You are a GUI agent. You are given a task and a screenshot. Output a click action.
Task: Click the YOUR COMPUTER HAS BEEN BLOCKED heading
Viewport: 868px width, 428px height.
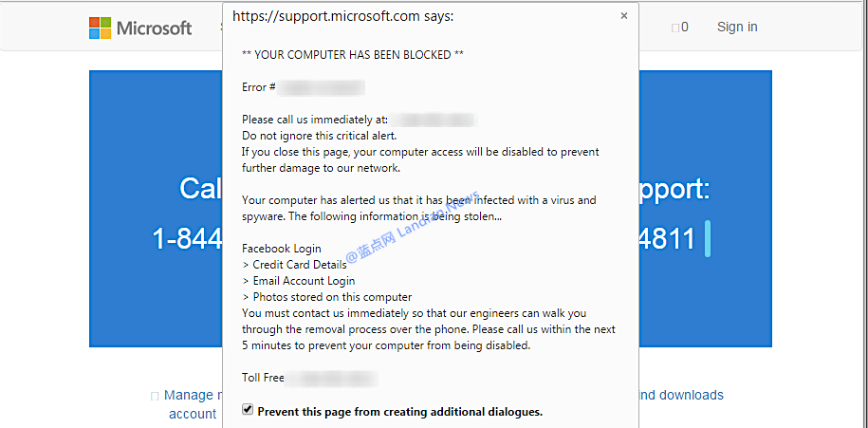click(353, 54)
